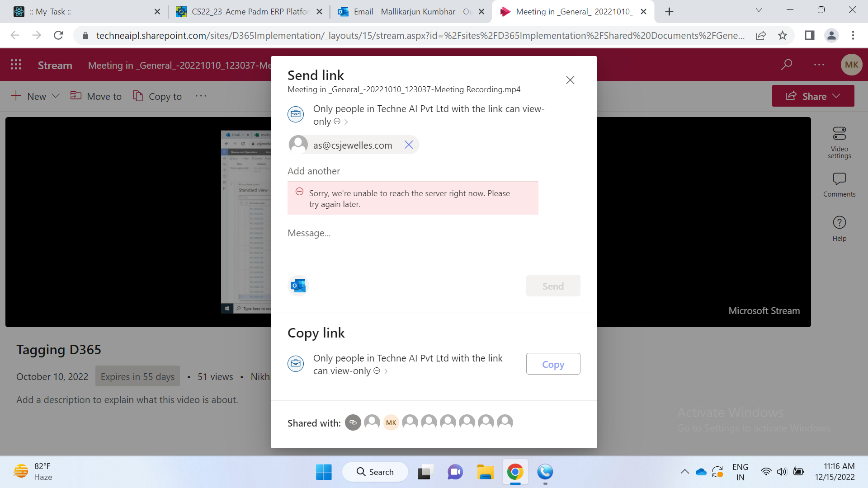Image resolution: width=868 pixels, height=488 pixels.
Task: Open link settings in Copy link section
Action: point(408,364)
